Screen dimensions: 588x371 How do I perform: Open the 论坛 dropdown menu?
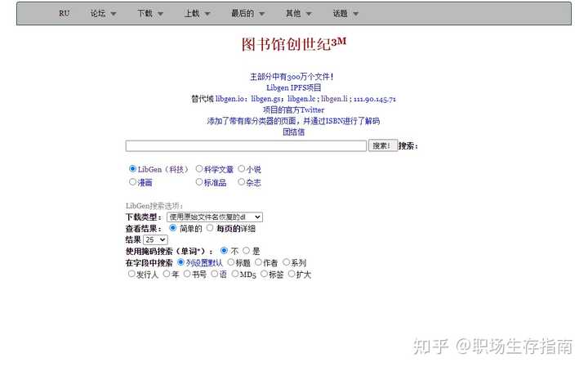point(103,14)
